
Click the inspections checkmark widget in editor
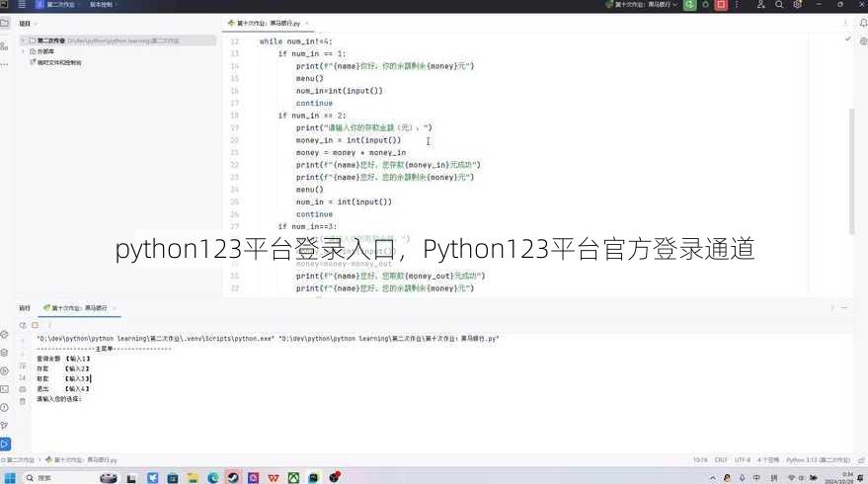coord(847,40)
